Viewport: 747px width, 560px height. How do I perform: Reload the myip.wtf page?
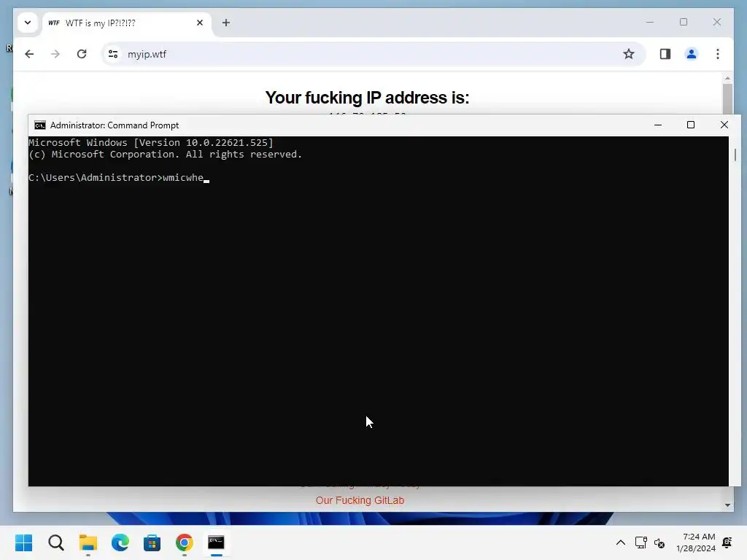[82, 54]
